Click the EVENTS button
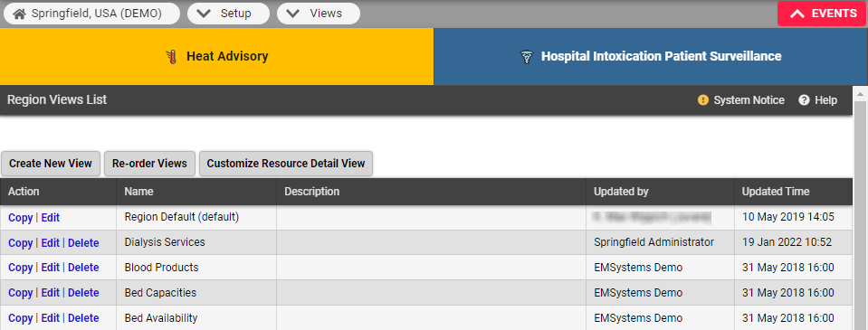Viewport: 868px width, 330px height. [822, 14]
